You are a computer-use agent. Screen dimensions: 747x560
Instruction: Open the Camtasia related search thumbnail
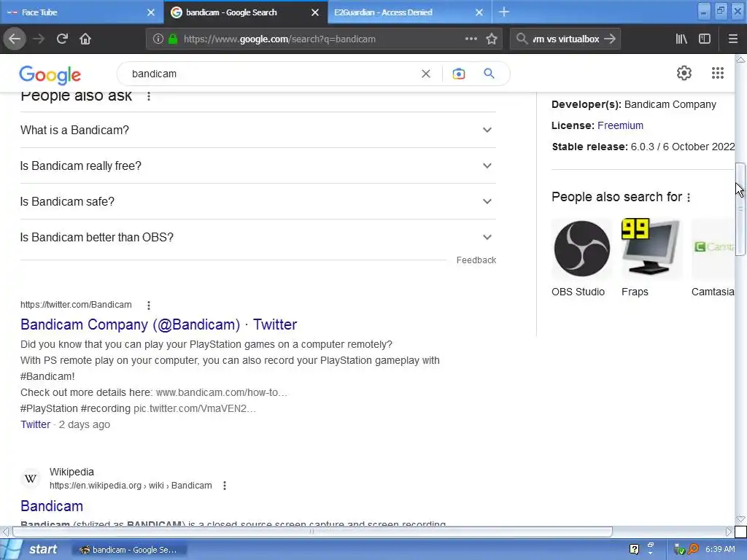click(713, 249)
